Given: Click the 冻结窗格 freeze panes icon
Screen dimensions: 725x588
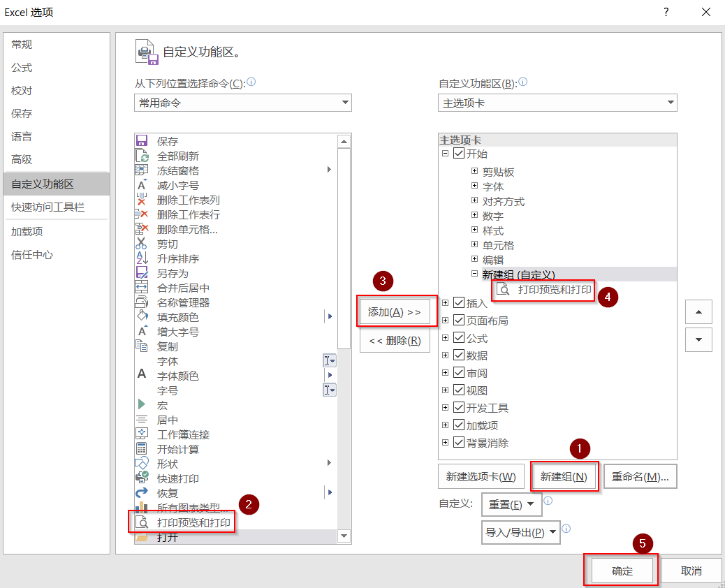Looking at the screenshot, I should (x=142, y=170).
